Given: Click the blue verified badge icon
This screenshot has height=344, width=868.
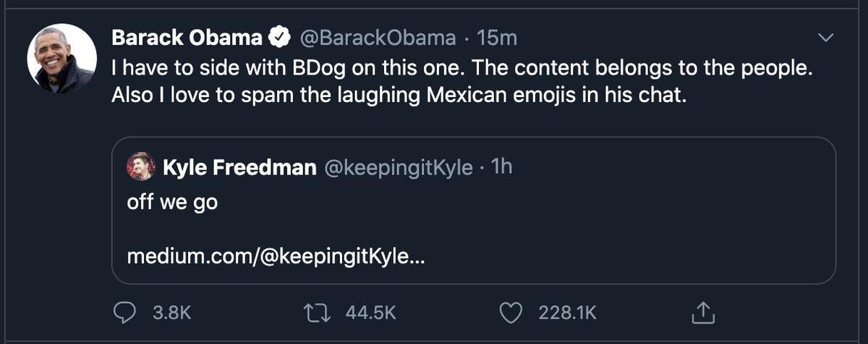Looking at the screenshot, I should click(278, 37).
